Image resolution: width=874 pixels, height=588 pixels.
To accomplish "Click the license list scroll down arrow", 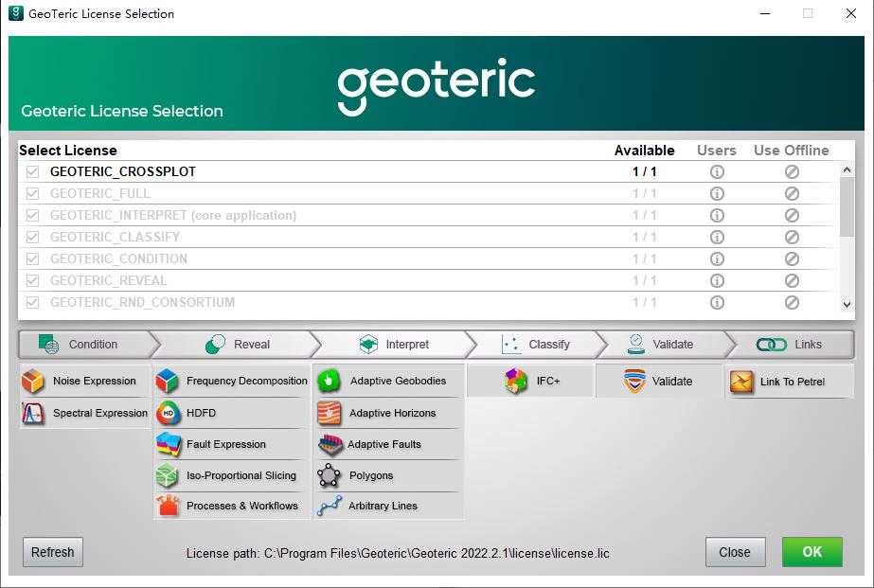I will 847,304.
